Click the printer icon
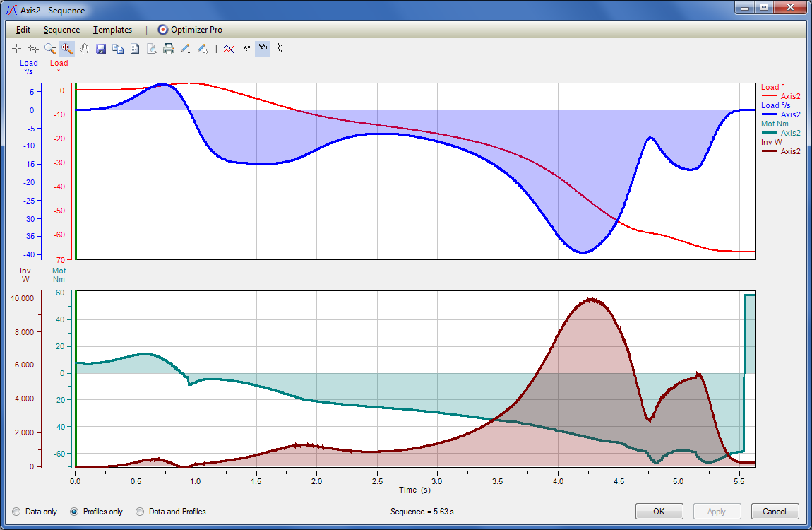 point(169,49)
